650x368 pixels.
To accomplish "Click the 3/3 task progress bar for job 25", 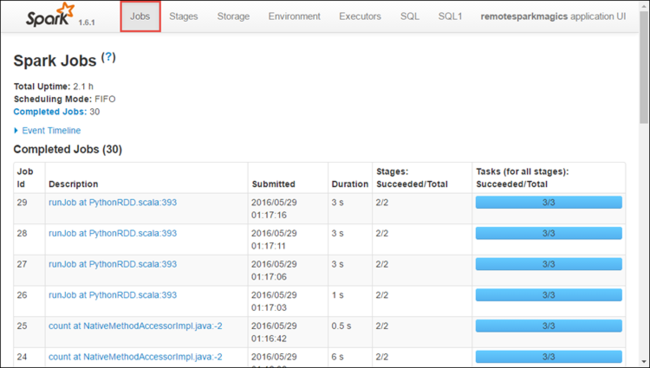I will [x=548, y=326].
